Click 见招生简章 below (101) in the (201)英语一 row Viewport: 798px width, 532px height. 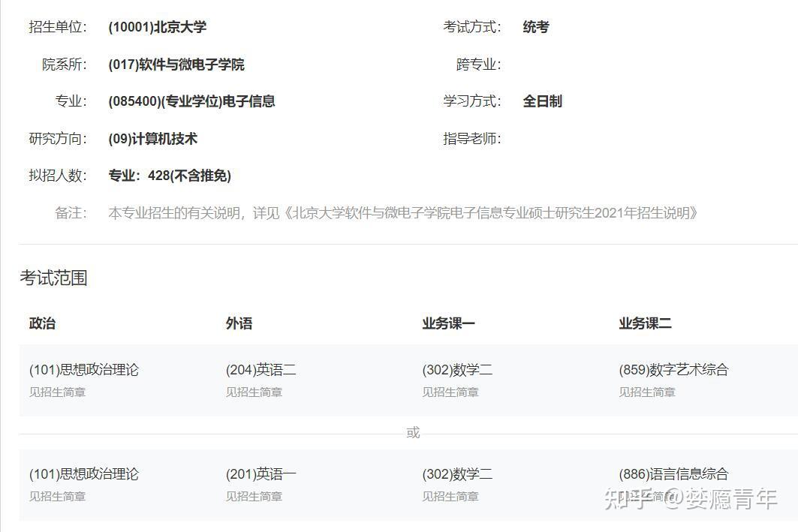coord(58,497)
